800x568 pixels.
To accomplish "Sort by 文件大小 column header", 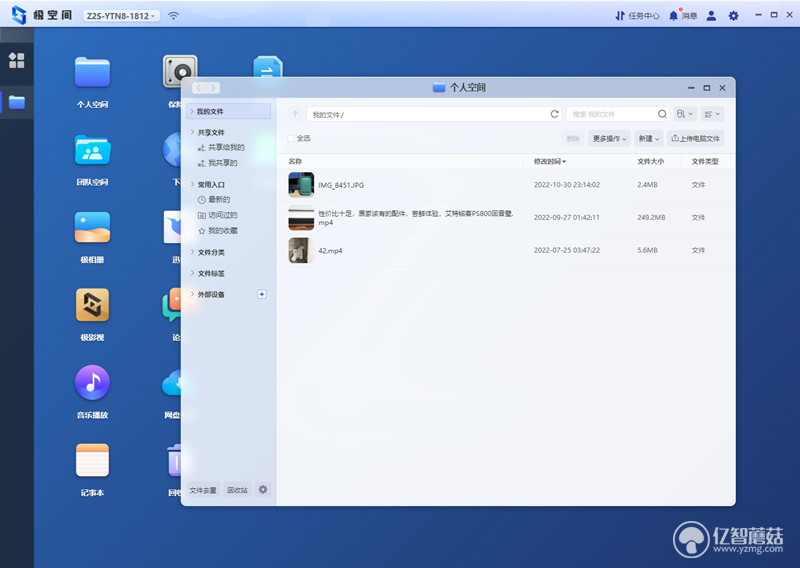I will pyautogui.click(x=651, y=161).
